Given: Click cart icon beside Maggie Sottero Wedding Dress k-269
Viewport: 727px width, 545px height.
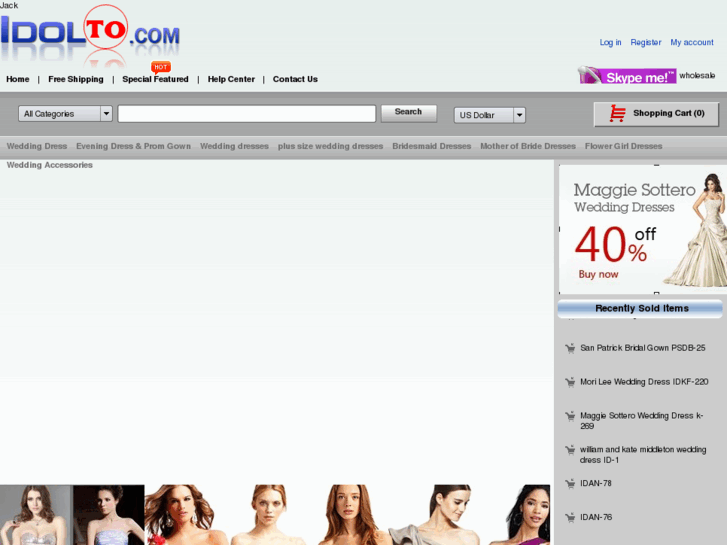Looking at the screenshot, I should tap(570, 416).
